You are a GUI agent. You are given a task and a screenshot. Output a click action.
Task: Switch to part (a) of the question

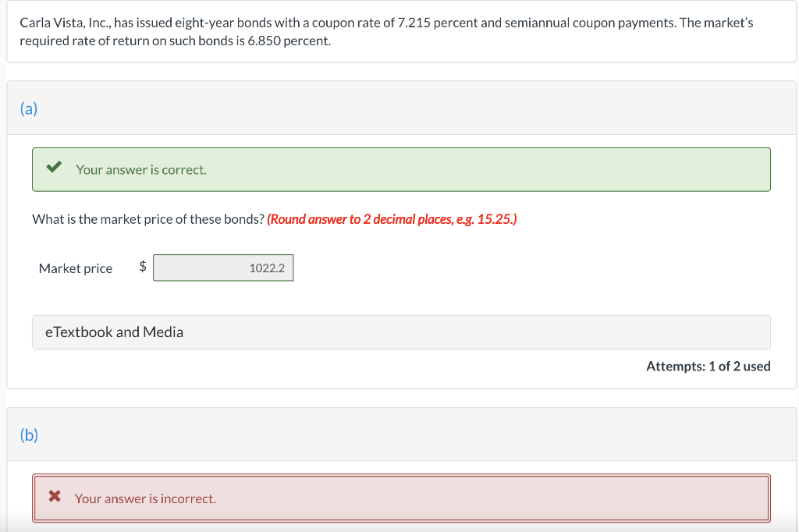tap(29, 108)
